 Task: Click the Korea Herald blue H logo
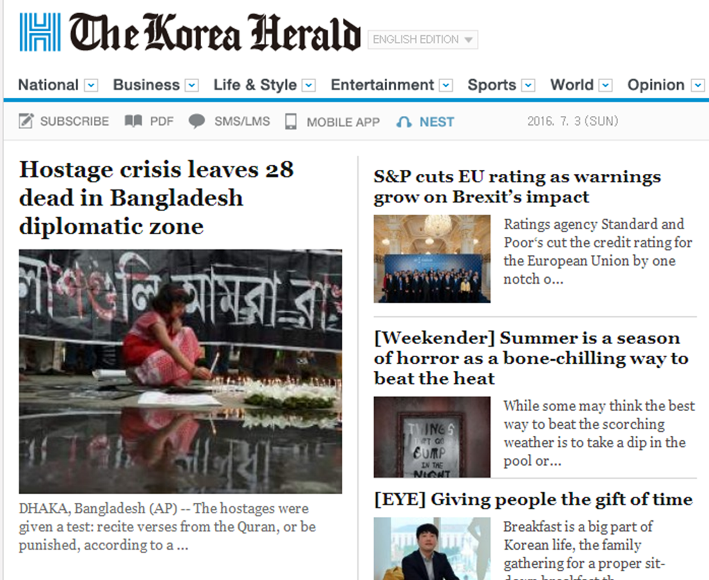40,32
